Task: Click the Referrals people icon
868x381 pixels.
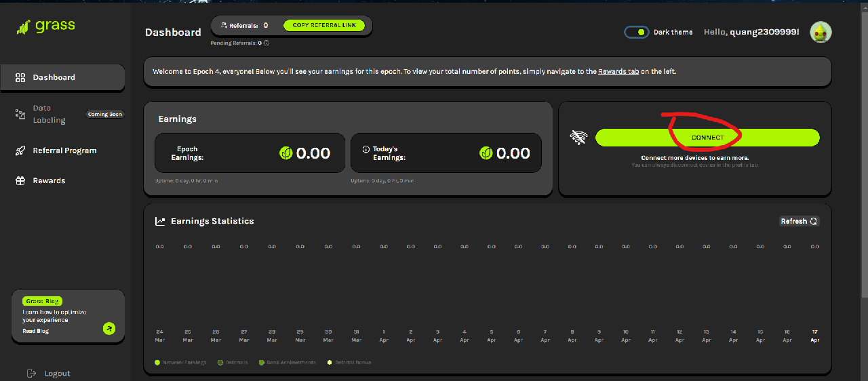Action: [x=224, y=25]
